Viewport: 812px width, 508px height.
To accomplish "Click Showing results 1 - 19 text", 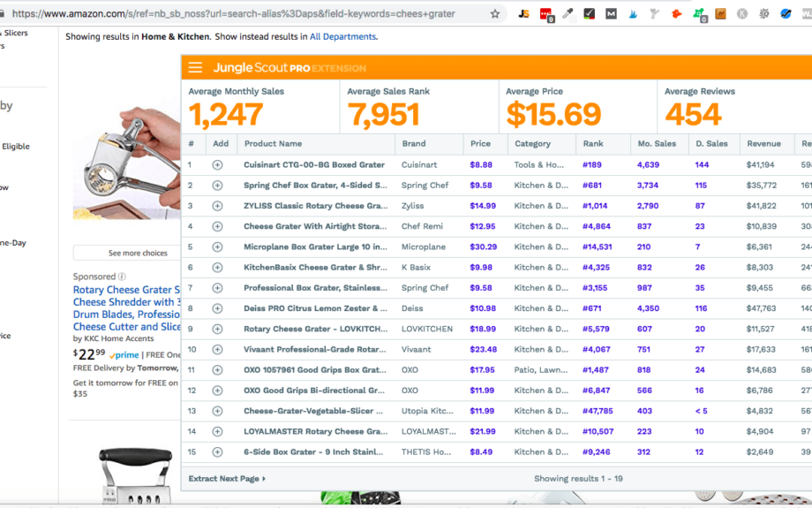I will [x=578, y=479].
